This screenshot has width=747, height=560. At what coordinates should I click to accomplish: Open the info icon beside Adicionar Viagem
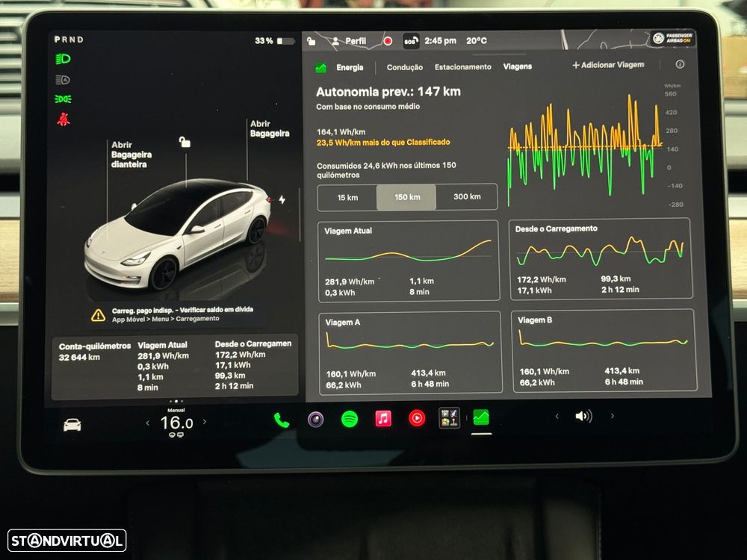(x=680, y=64)
